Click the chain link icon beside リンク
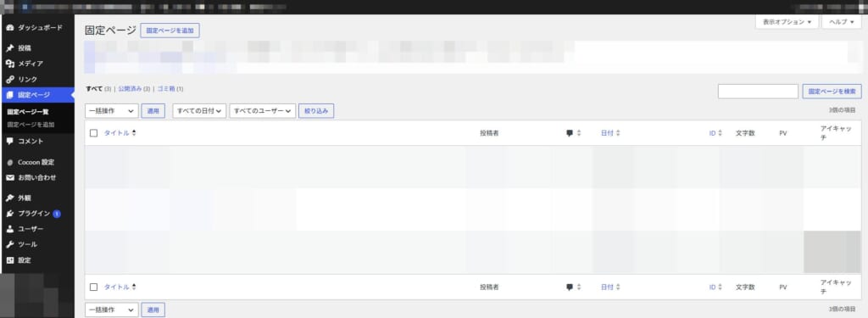868x318 pixels. 10,79
